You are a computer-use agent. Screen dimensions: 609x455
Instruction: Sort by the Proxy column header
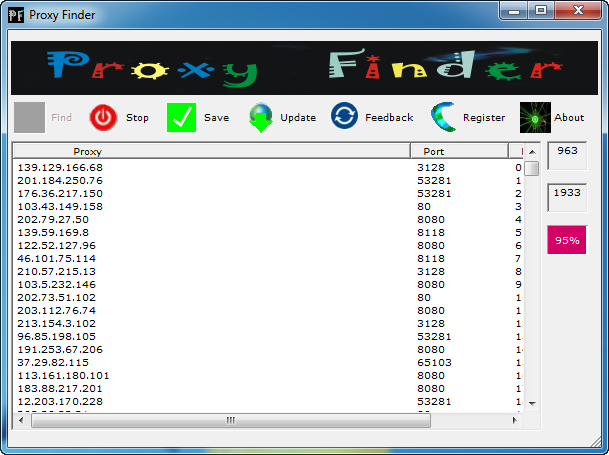[x=211, y=151]
